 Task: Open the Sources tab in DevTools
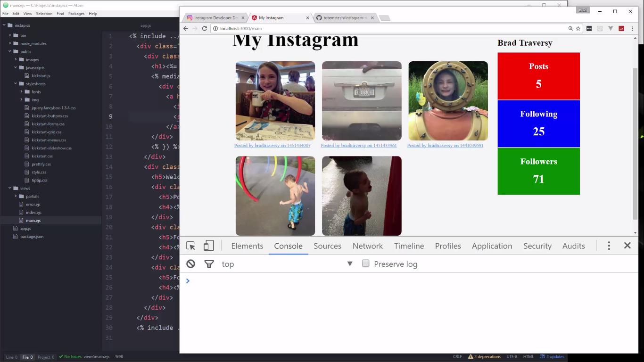click(x=328, y=246)
